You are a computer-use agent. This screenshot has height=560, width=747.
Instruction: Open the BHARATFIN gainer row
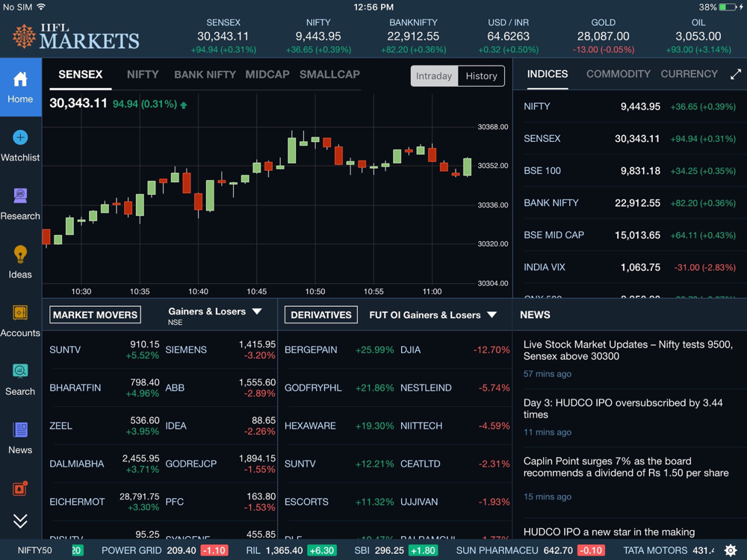point(105,388)
